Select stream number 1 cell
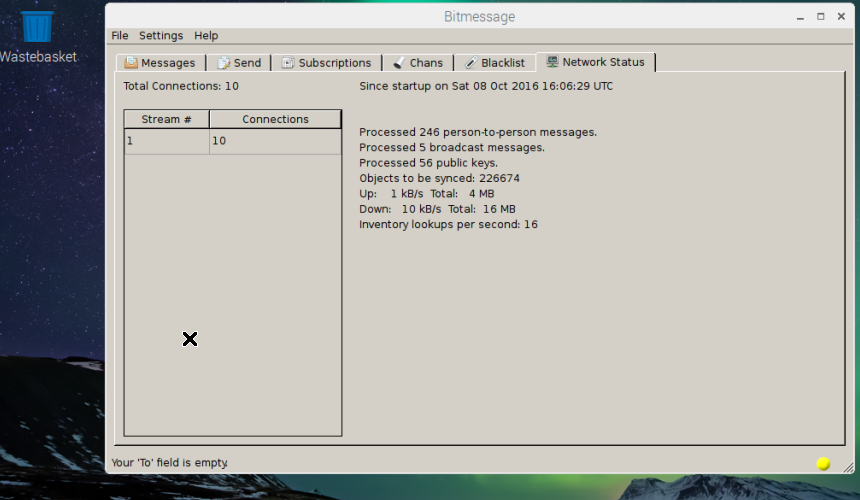Screen dimensions: 860x500 [167, 141]
